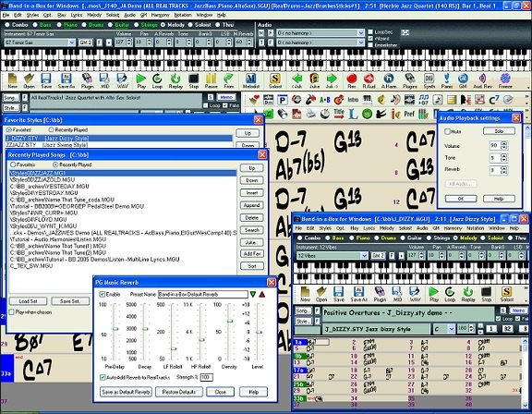Click the .MID export icon in main toolbar
This screenshot has height=414, width=532.
[x=104, y=80]
